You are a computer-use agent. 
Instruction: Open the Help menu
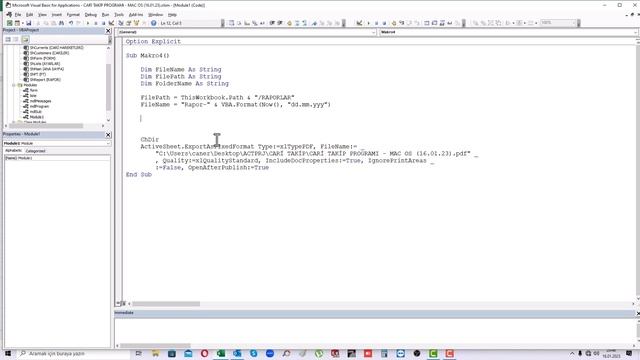tap(172, 15)
